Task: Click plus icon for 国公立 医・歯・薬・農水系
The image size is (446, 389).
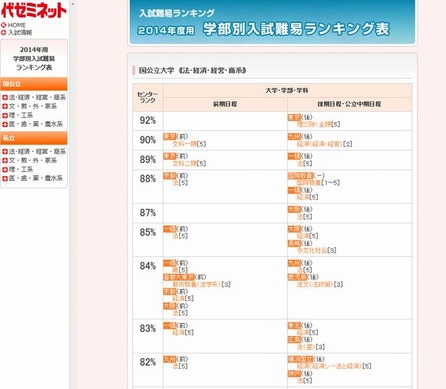Action: point(5,124)
